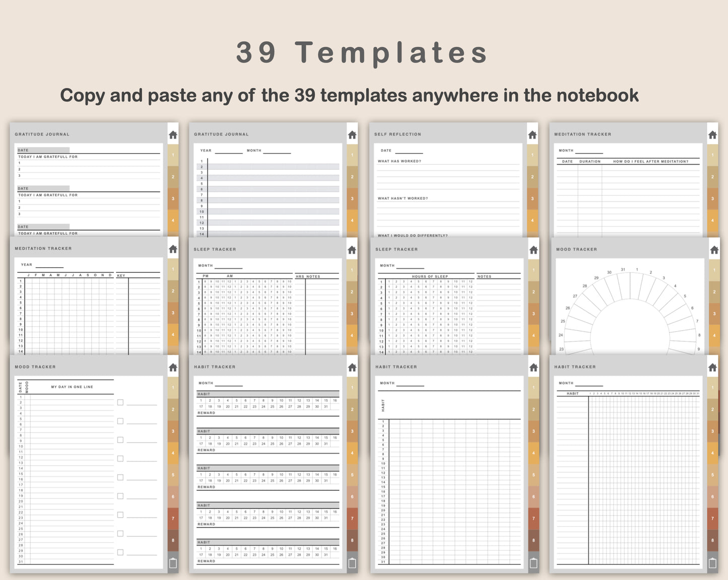Click clipboard icon on Habit Tracker with vertical HABIT label

534,563
